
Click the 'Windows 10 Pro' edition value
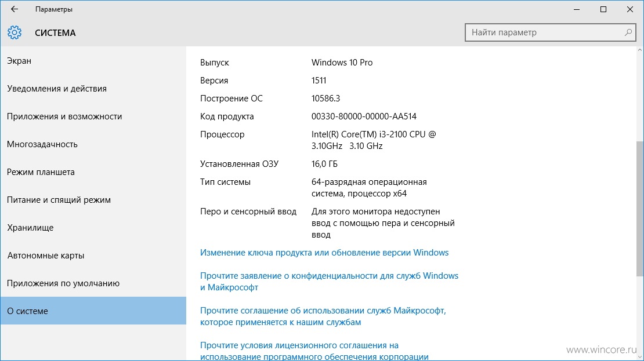(x=342, y=63)
